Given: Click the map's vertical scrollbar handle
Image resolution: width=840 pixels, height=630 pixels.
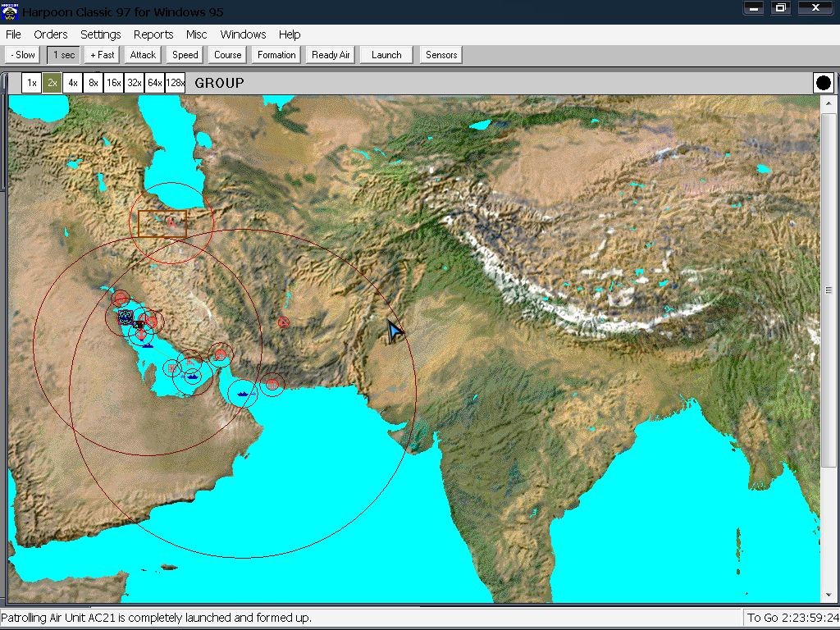Looking at the screenshot, I should [829, 290].
